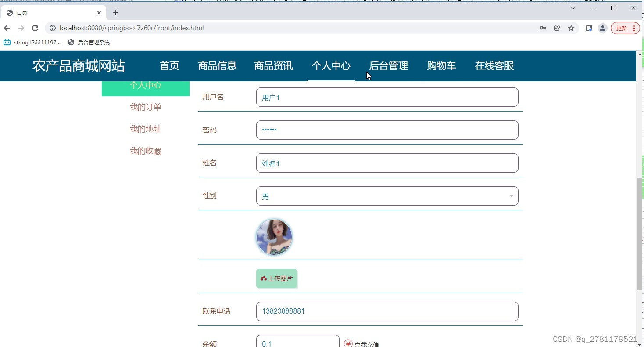Click the 上传图片 upload button

coord(277,278)
